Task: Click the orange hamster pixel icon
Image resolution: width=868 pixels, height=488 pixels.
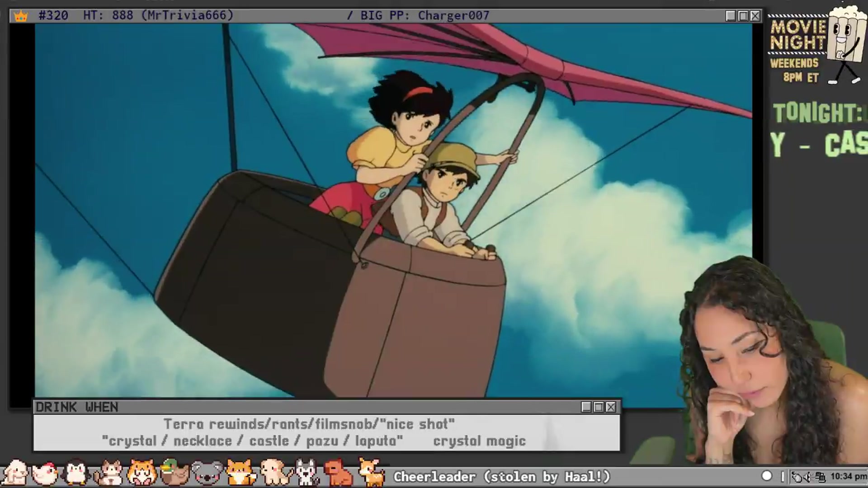Action: 142,473
